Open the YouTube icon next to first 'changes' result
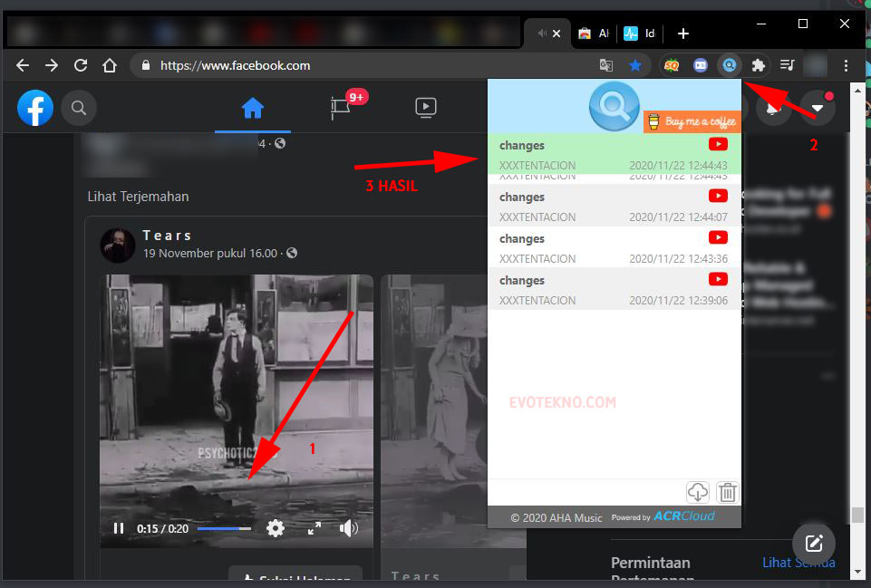 pos(718,143)
